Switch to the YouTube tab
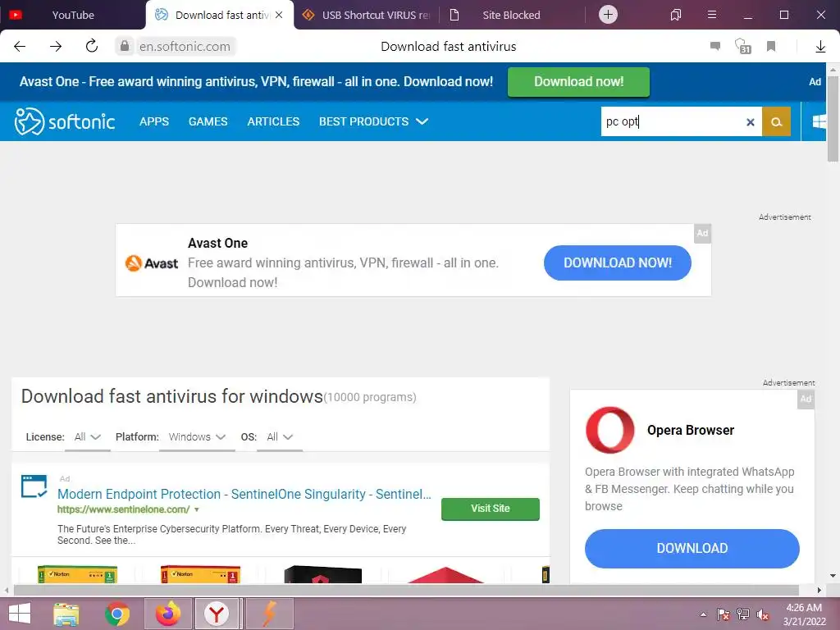The height and width of the screenshot is (630, 840). pyautogui.click(x=73, y=15)
